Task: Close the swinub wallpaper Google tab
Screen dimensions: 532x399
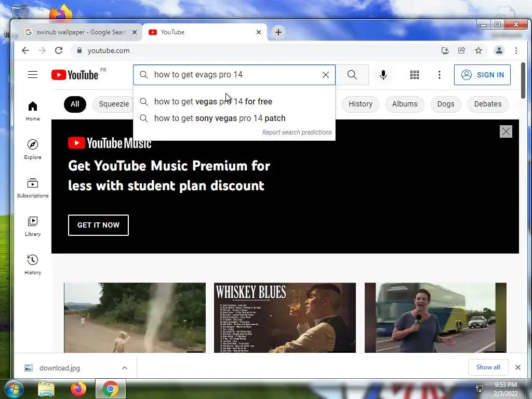Action: (x=135, y=32)
